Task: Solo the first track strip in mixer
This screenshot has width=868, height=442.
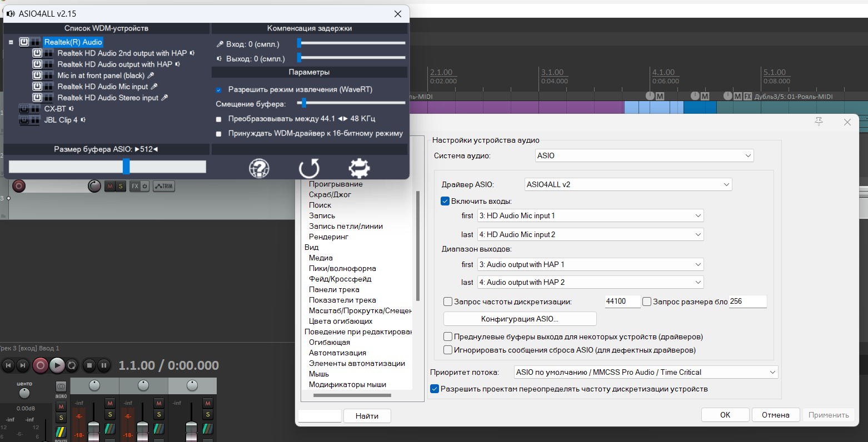Action: (110, 414)
